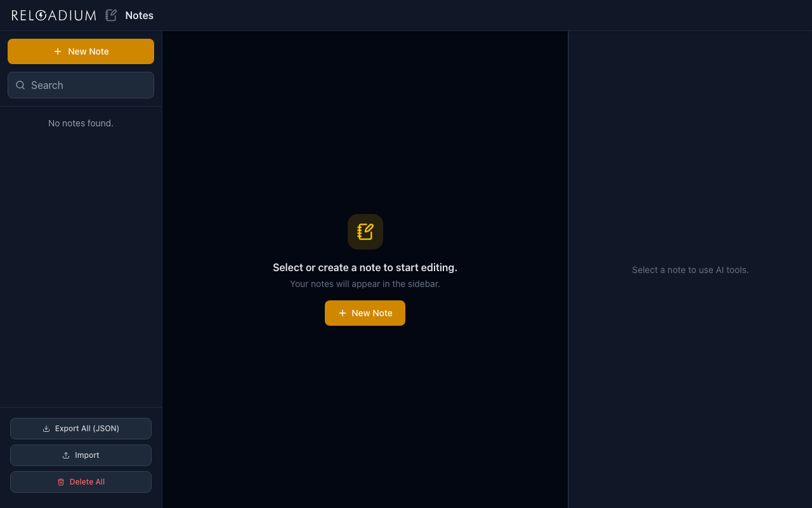Delete All notes via red button
This screenshot has height=508, width=812.
81,482
